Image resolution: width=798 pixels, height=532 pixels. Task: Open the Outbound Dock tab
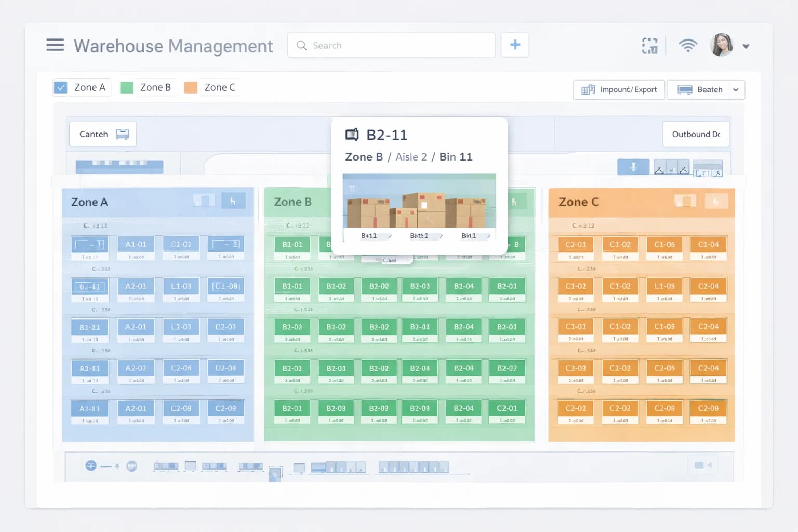click(696, 134)
